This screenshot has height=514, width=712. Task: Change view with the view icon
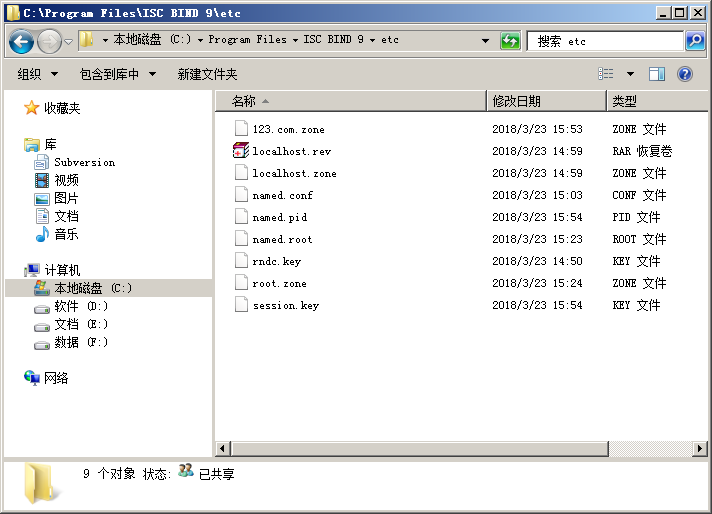[606, 74]
